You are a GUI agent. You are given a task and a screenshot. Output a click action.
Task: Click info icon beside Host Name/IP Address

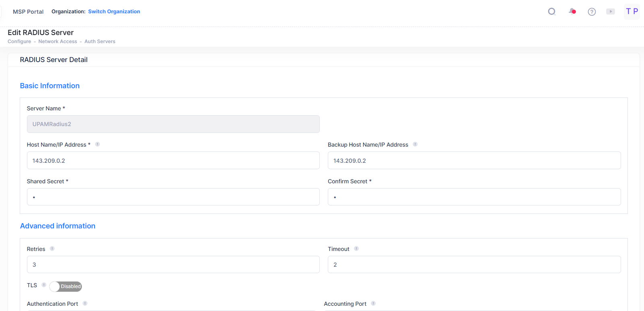click(97, 144)
